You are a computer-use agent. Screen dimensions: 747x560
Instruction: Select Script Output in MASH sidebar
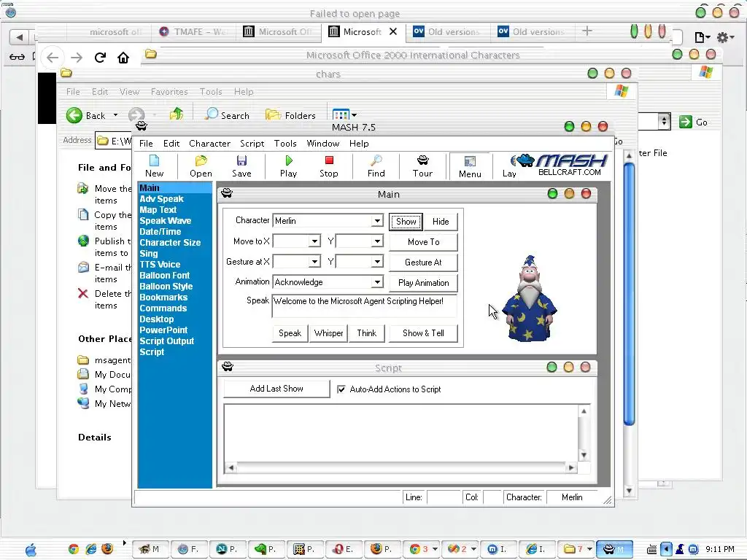coord(167,341)
